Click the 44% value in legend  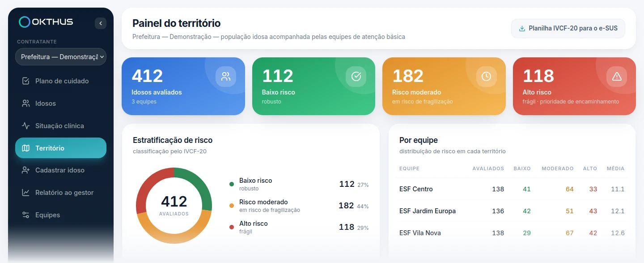click(x=363, y=206)
